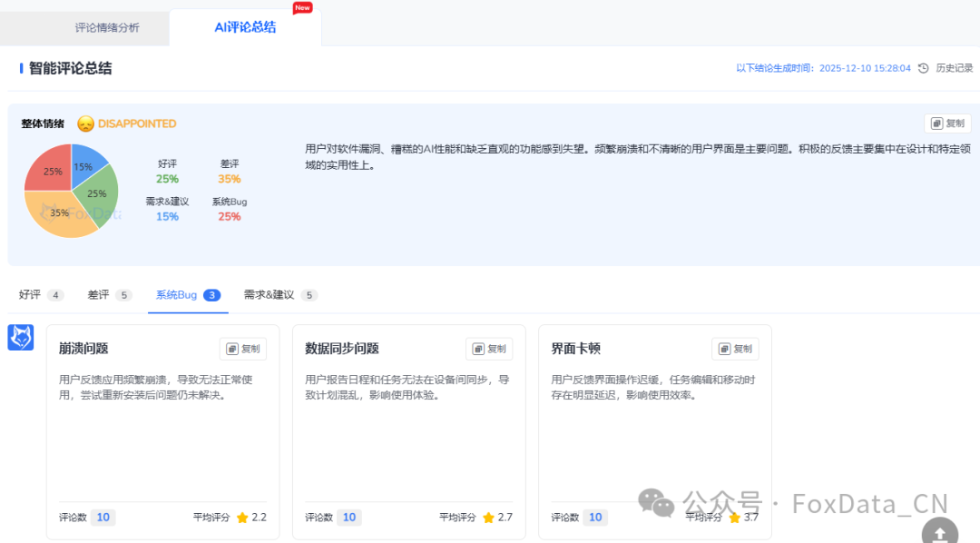The width and height of the screenshot is (980, 543).
Task: Click the disappointed emoji next to 整体情绪
Action: [x=88, y=123]
